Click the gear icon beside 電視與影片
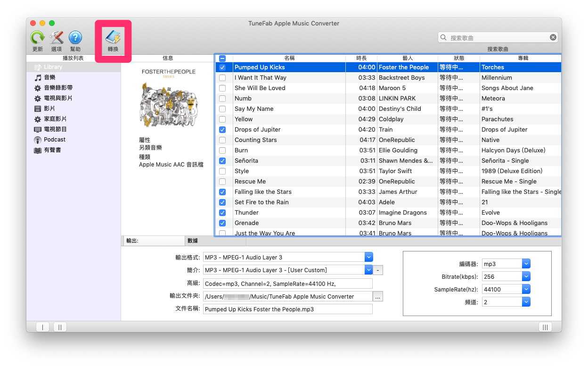Screen dimensions: 588x367 click(38, 99)
